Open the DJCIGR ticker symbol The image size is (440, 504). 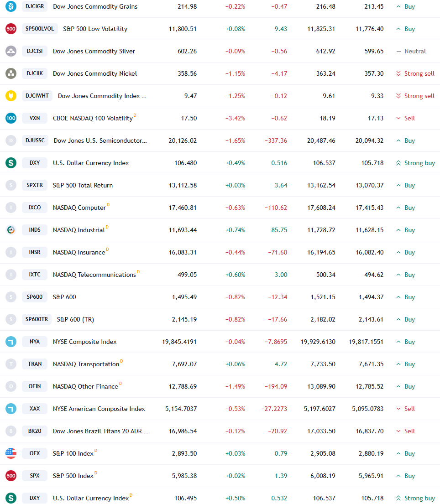coord(35,6)
